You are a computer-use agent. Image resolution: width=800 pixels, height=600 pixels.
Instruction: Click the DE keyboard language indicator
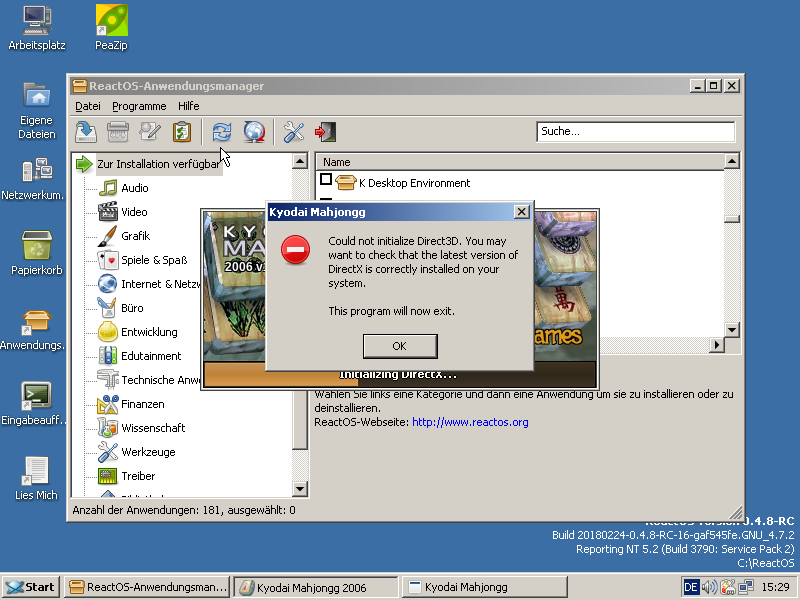(691, 587)
